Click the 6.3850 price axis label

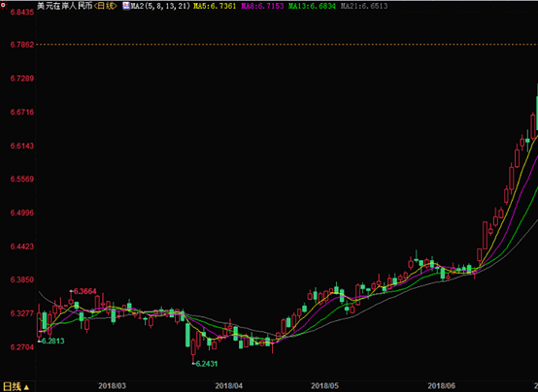(x=22, y=279)
